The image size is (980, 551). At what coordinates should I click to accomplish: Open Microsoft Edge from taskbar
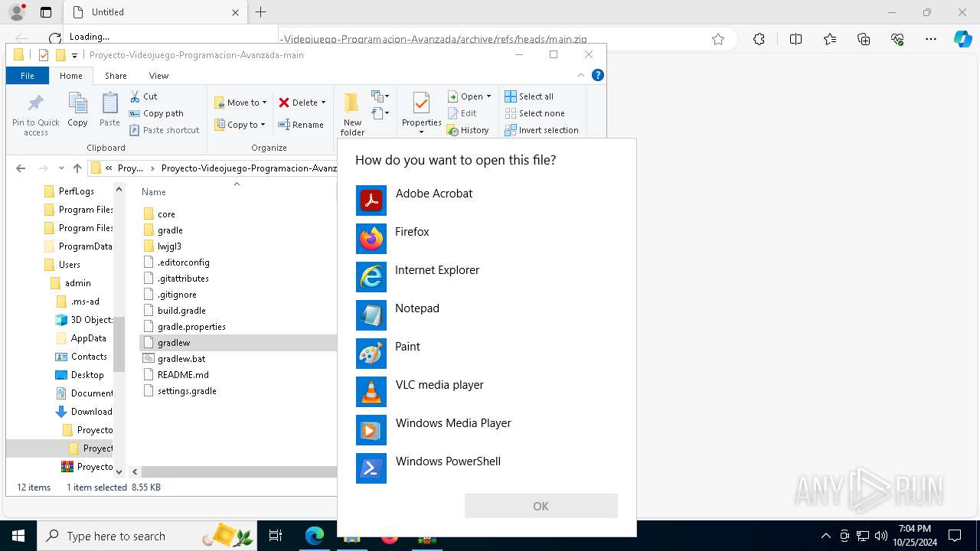pos(315,536)
